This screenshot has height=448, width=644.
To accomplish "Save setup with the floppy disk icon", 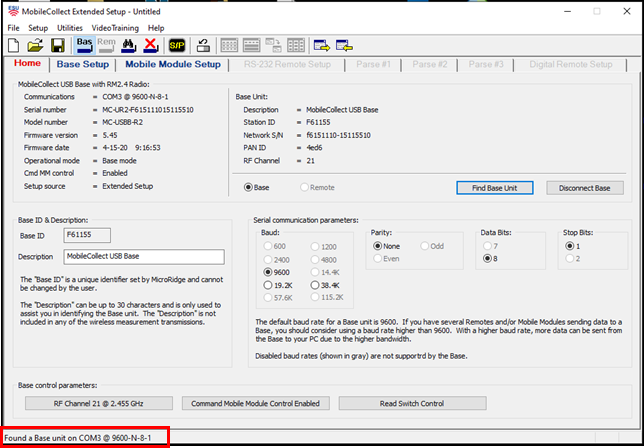I will [x=58, y=45].
